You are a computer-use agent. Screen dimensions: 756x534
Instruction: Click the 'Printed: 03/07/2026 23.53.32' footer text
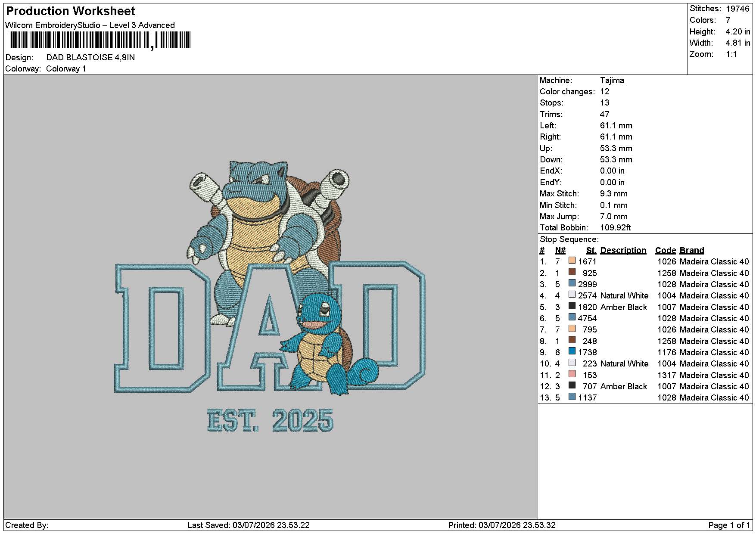pyautogui.click(x=502, y=525)
